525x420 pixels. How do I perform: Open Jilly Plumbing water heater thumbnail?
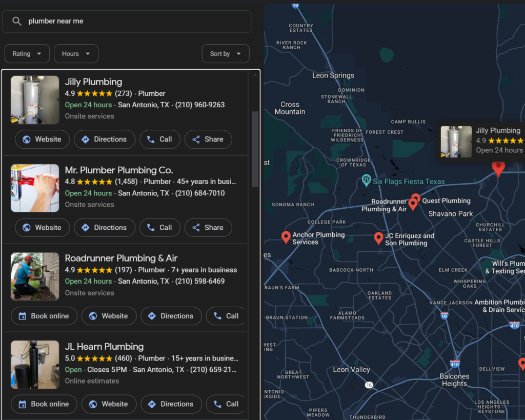[x=35, y=100]
